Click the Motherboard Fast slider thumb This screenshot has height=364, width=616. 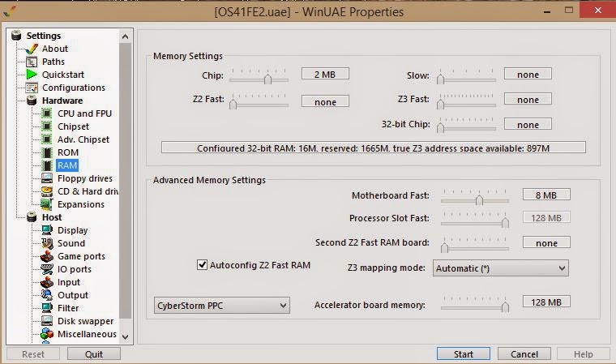(479, 199)
